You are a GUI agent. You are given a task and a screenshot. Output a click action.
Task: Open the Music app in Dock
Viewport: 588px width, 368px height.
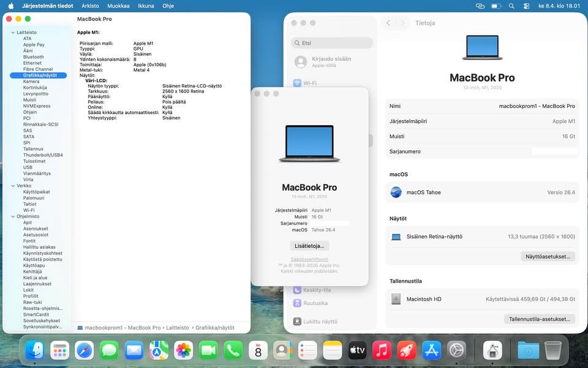coord(382,350)
